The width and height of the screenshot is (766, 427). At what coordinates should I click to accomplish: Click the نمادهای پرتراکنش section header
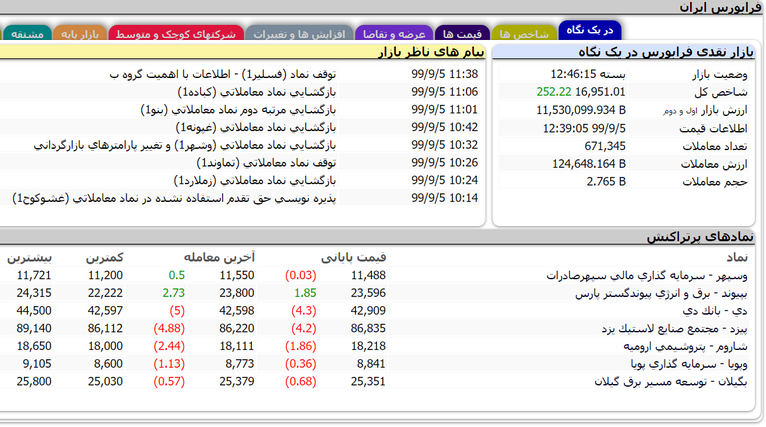point(701,237)
